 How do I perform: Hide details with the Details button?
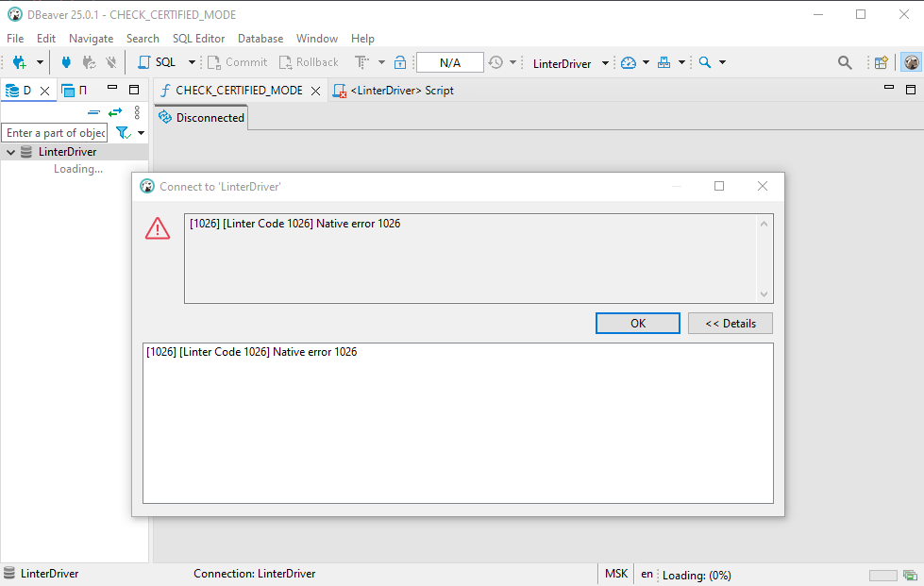[x=730, y=323]
